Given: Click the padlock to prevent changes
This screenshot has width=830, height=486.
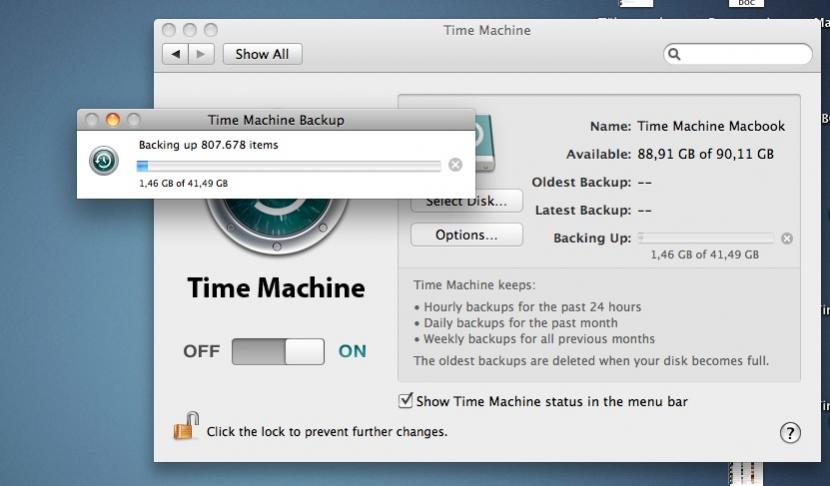Looking at the screenshot, I should pyautogui.click(x=185, y=426).
